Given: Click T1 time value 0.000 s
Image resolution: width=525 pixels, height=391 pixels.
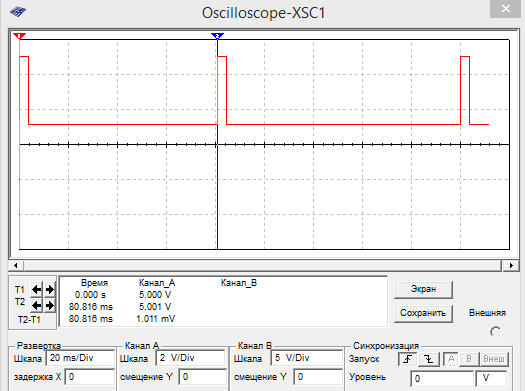Looking at the screenshot, I should 90,295.
